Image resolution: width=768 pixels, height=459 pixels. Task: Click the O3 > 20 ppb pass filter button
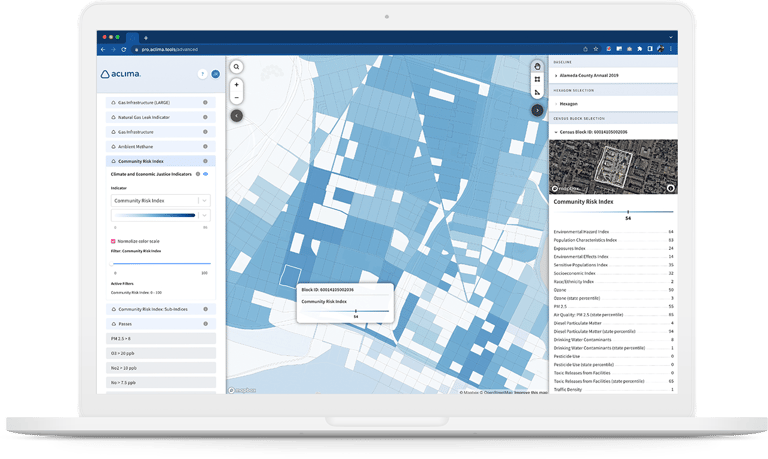pyautogui.click(x=160, y=353)
